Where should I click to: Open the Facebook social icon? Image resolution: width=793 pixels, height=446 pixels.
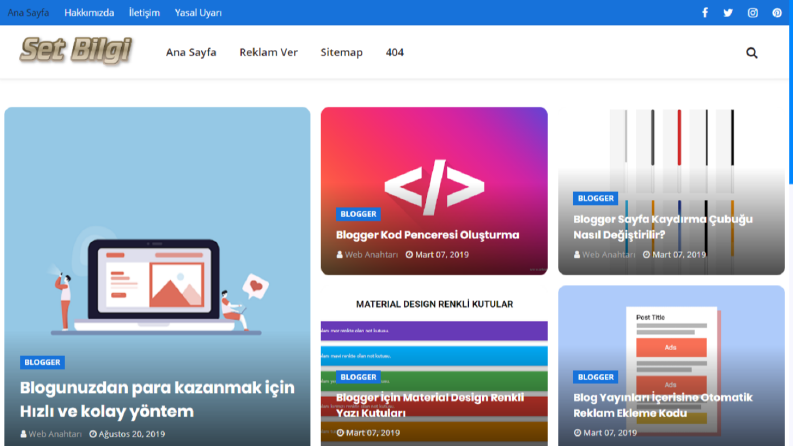click(x=704, y=13)
